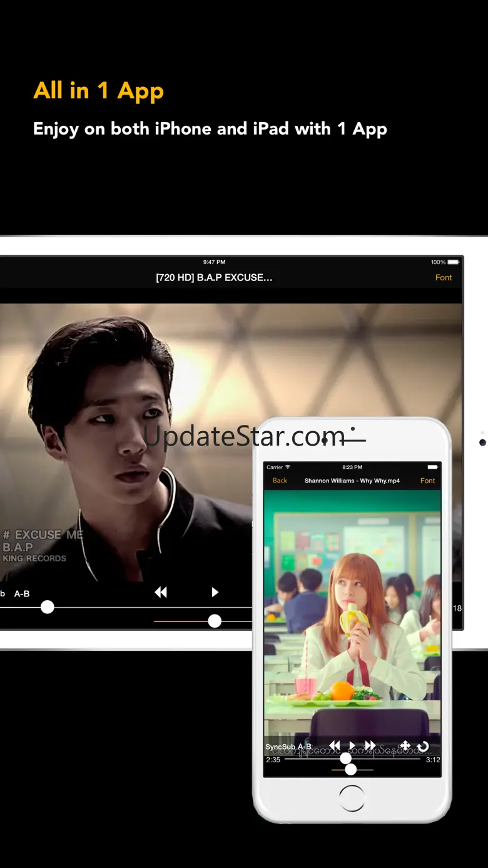Viewport: 488px width, 868px height.
Task: Tap move/resize arrows icon on iPhone
Action: (405, 745)
